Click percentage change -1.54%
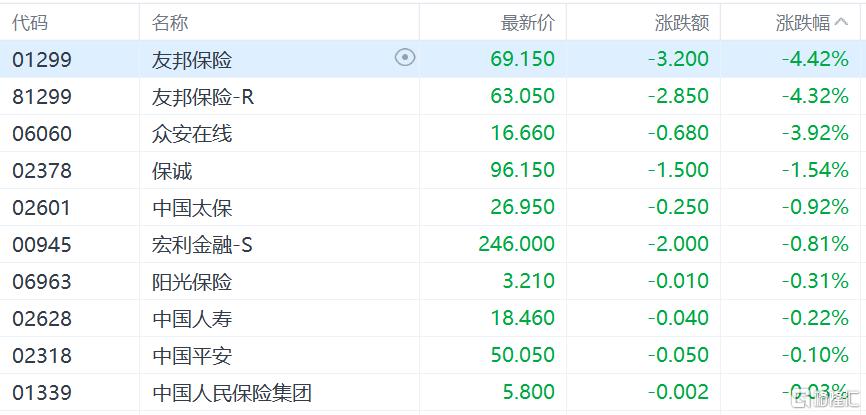The image size is (866, 415). [x=815, y=170]
